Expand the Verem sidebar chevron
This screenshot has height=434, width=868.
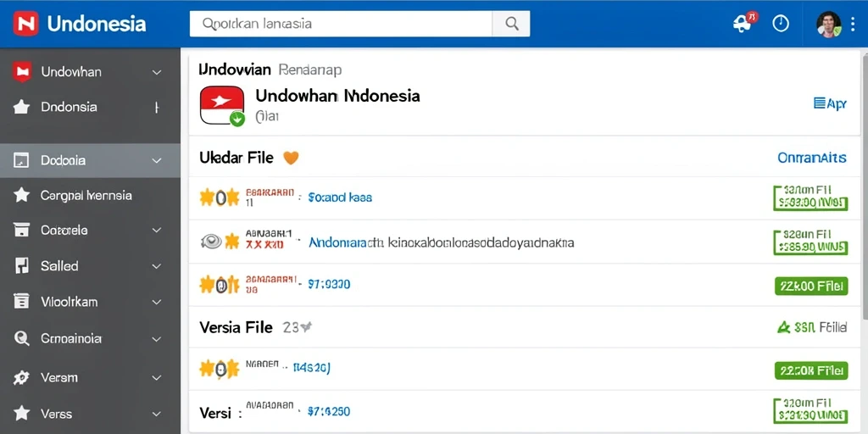coord(157,378)
